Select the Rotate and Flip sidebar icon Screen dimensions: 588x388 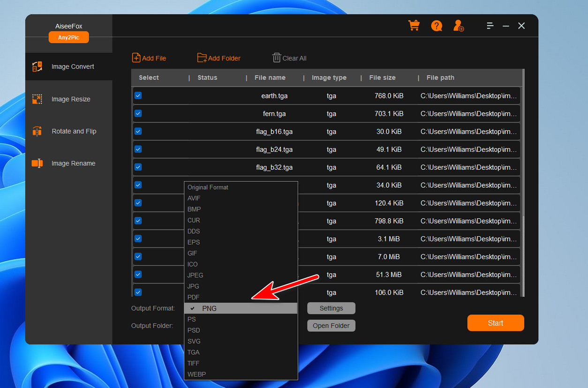(x=37, y=131)
